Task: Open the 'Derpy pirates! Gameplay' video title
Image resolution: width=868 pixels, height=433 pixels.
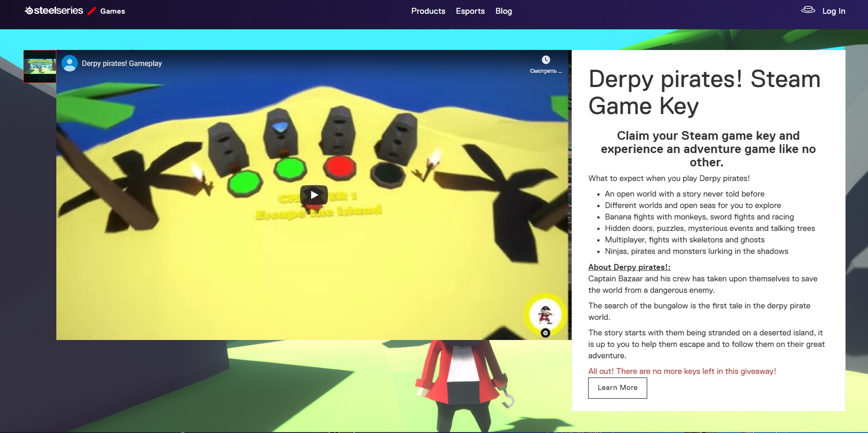Action: [x=122, y=63]
